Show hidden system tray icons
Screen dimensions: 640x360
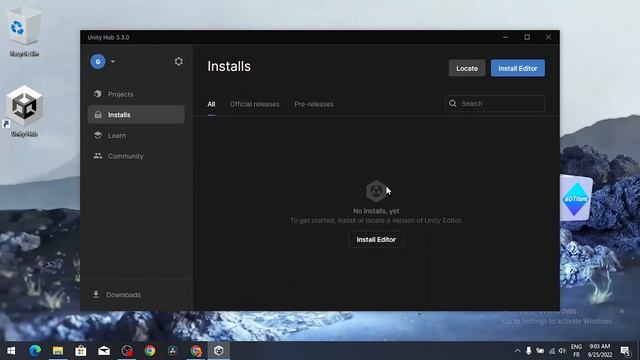(517, 351)
